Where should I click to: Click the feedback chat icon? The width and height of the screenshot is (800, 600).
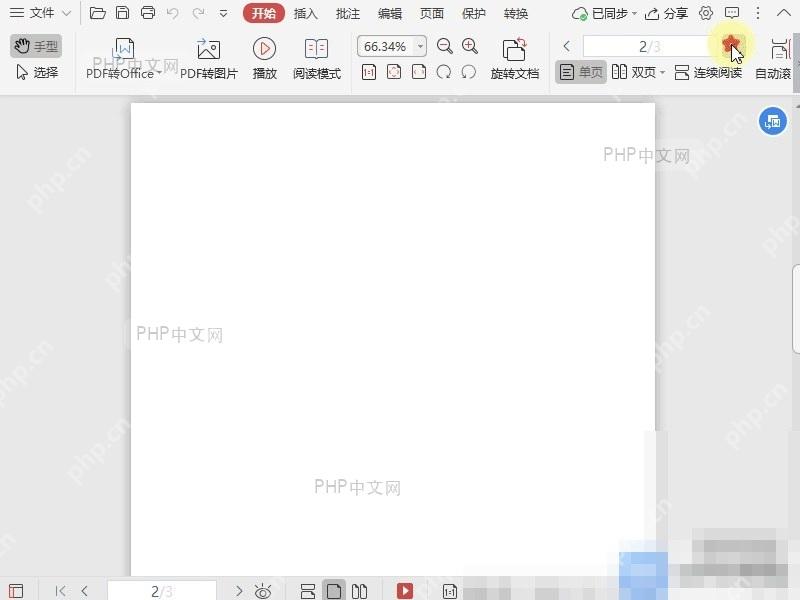[x=732, y=13]
